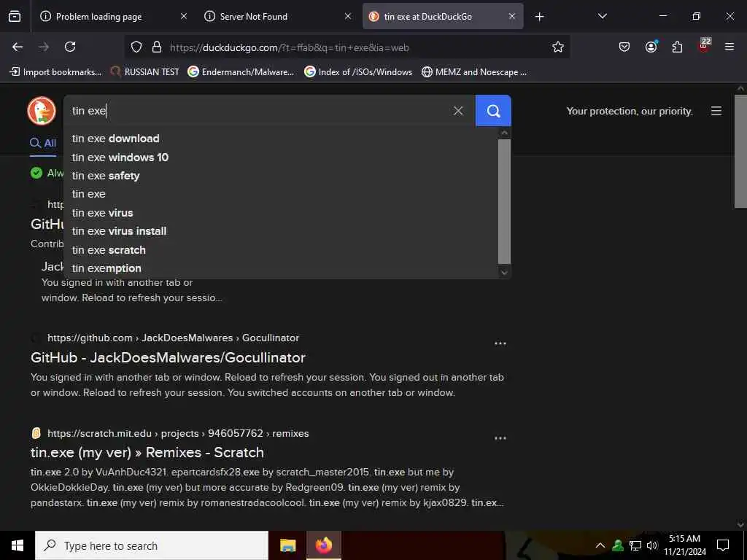Click the volume speaker tray icon
This screenshot has width=747, height=560.
651,545
